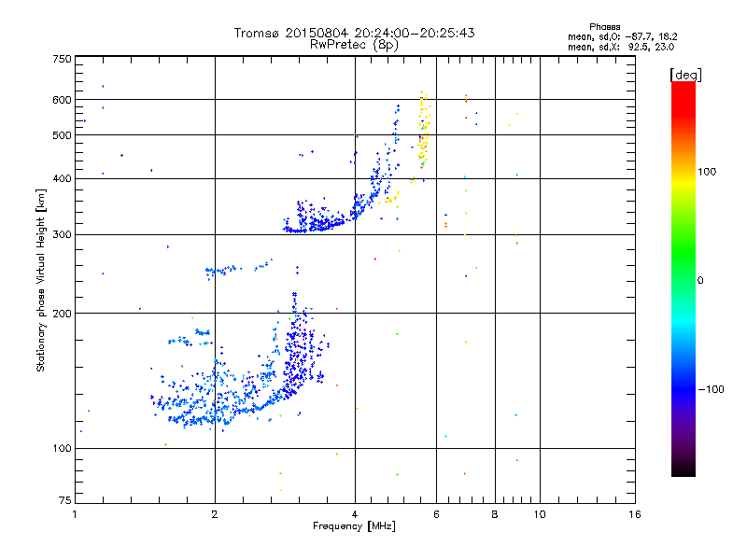
Task: Click the '2' frequency axis tick label
Action: pos(215,514)
